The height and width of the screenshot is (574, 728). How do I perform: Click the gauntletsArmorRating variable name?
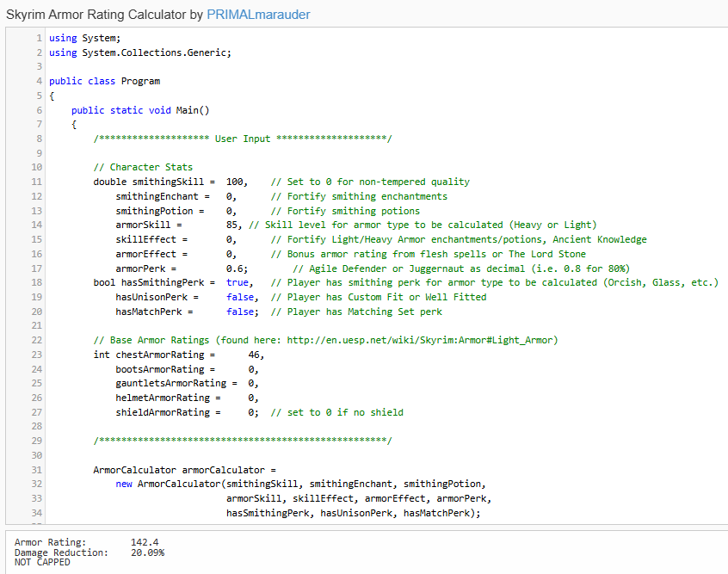tap(171, 383)
